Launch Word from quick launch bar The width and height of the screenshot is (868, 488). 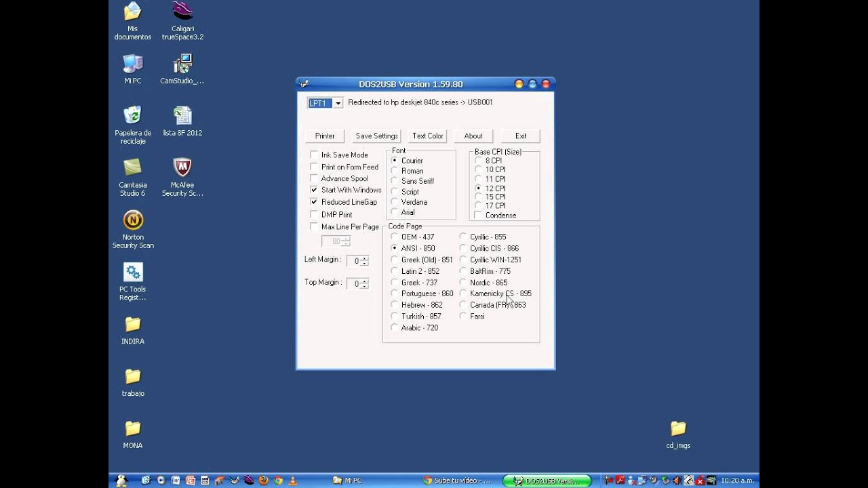point(176,481)
